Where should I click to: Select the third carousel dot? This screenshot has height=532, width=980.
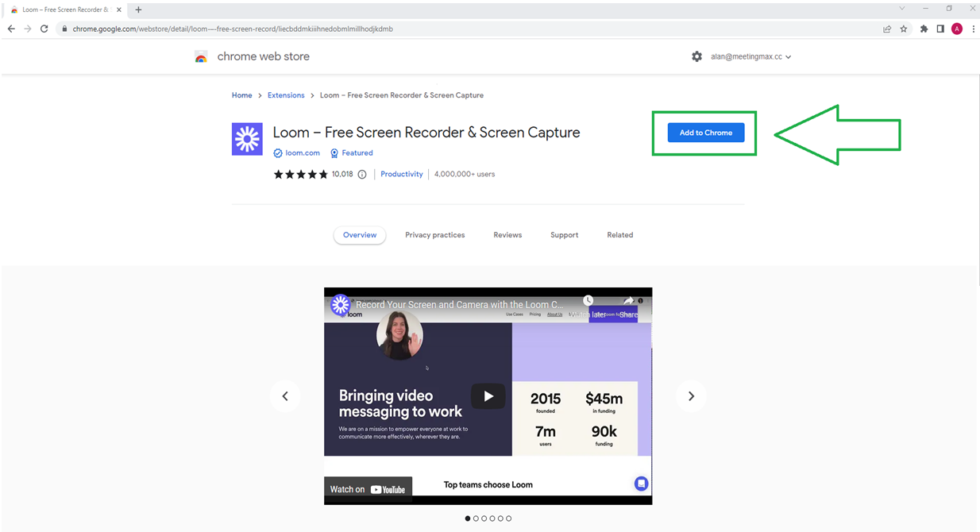click(484, 519)
